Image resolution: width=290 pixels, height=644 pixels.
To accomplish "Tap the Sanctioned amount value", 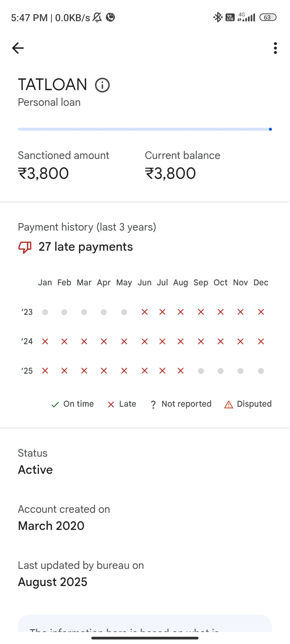I will coord(43,173).
